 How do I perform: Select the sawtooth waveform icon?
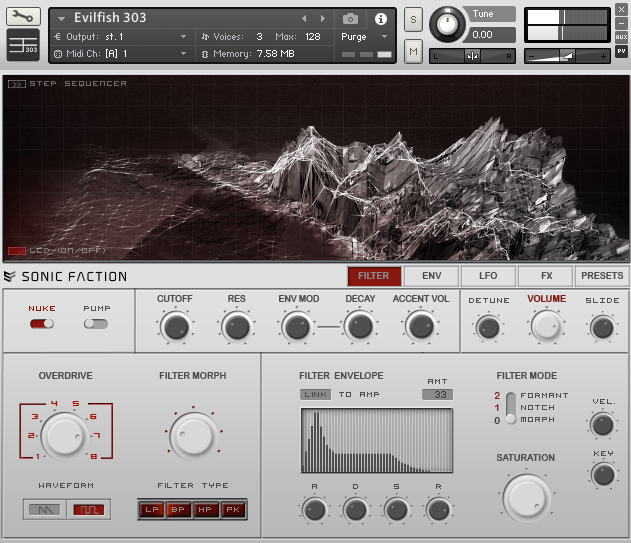[x=45, y=510]
